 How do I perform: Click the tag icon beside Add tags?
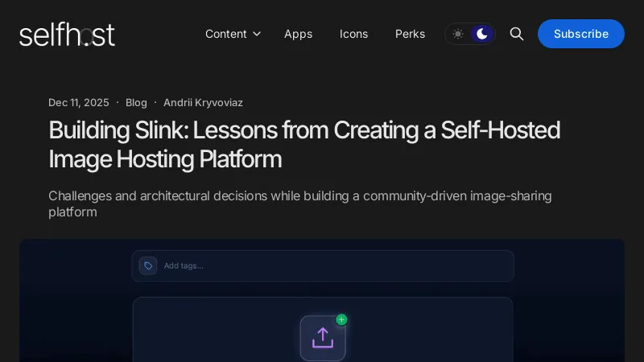pyautogui.click(x=148, y=265)
